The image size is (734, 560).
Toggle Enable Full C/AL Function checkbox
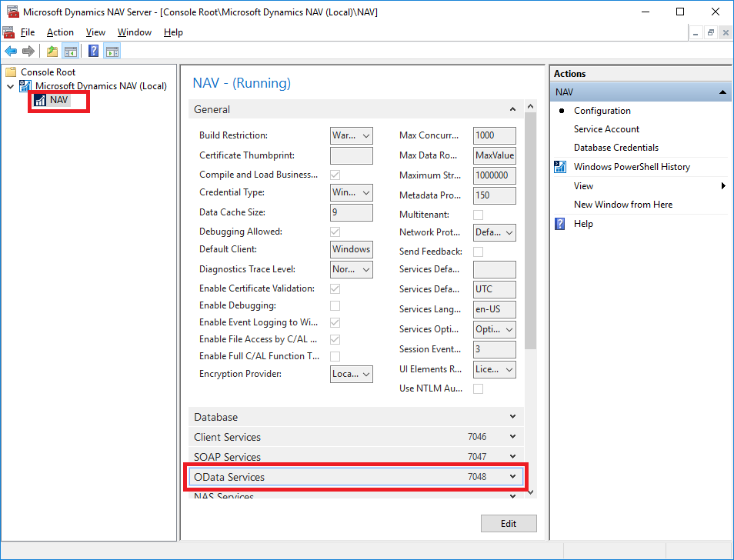click(x=335, y=356)
